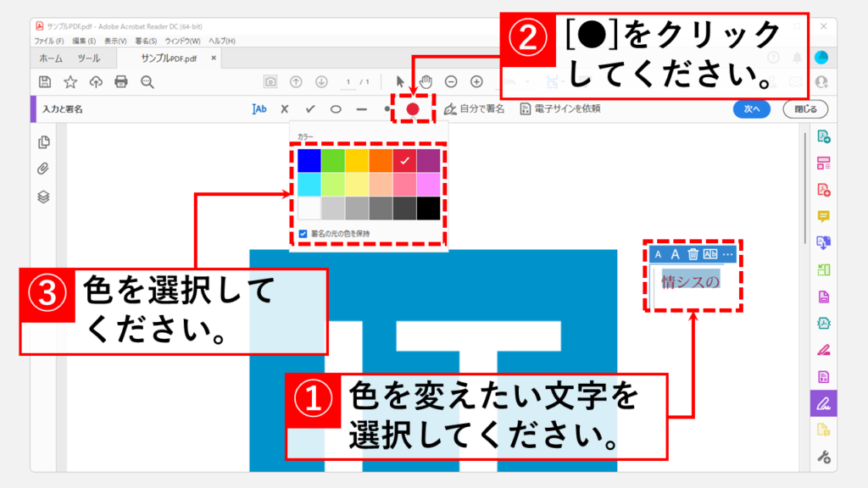Pick the blue color swatch
868x488 pixels.
[309, 160]
